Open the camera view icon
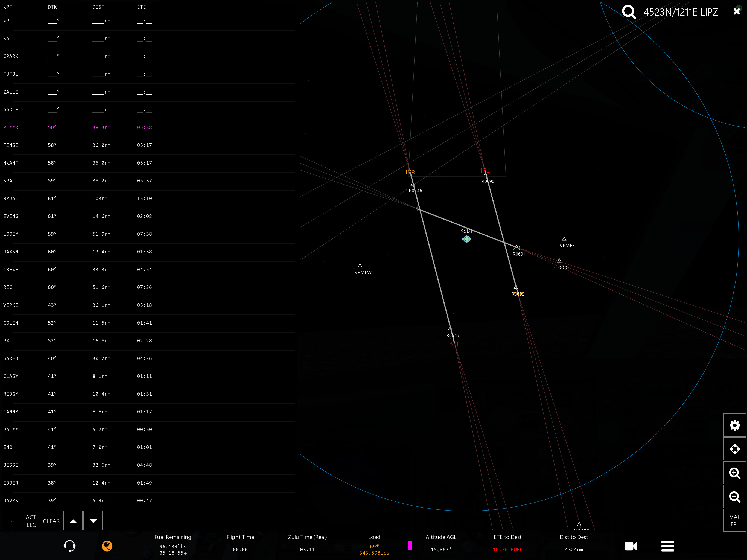 pyautogui.click(x=631, y=546)
